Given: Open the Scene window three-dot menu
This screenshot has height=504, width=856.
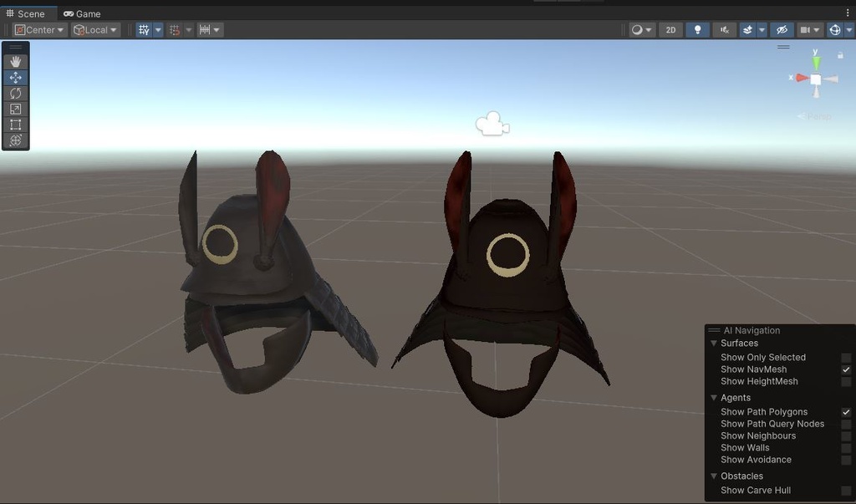Looking at the screenshot, I should click(x=848, y=13).
